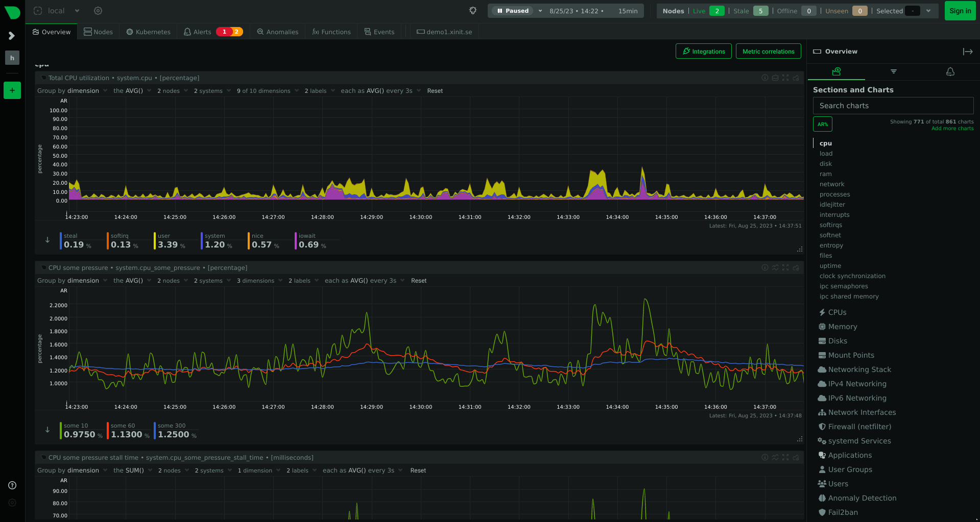Click the Netdata logo in top-left corner

pos(12,12)
